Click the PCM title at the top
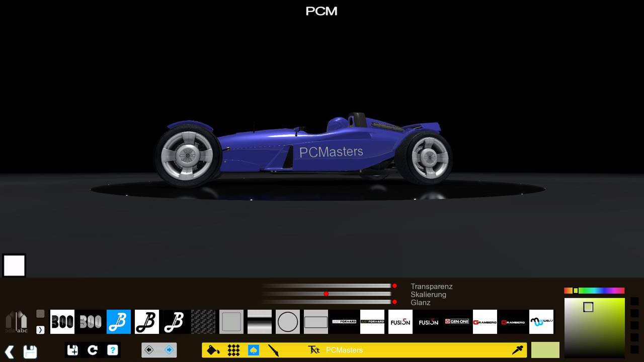This screenshot has width=644, height=362. 321,11
